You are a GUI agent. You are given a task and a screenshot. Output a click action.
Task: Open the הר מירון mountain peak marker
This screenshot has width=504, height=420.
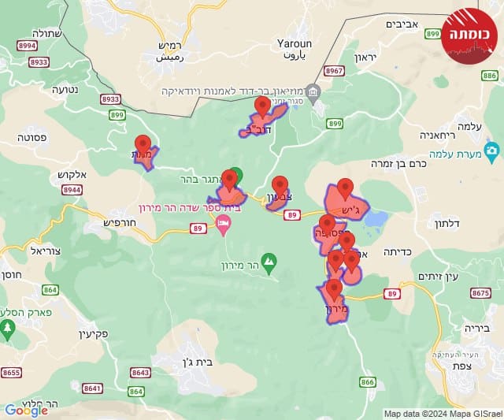(269, 264)
